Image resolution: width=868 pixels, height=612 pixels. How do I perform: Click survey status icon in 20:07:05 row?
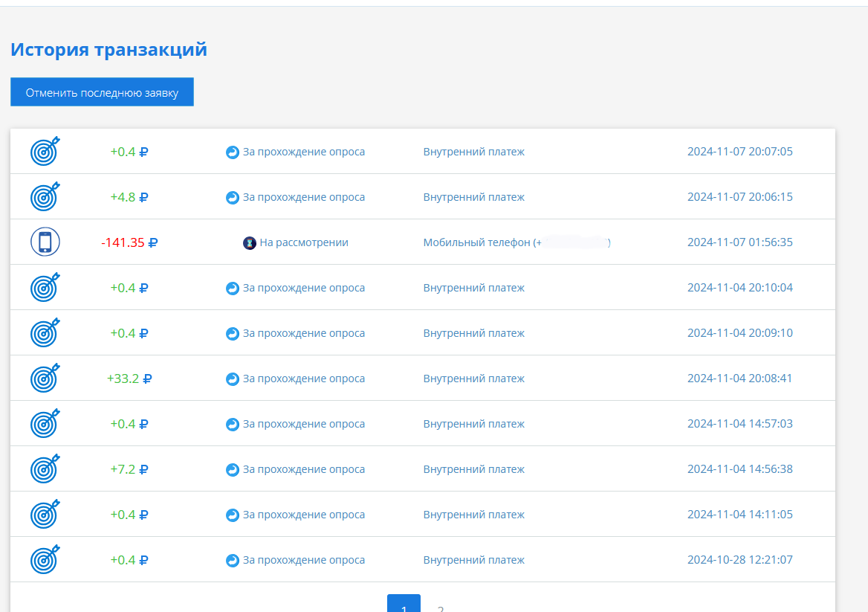coord(233,152)
